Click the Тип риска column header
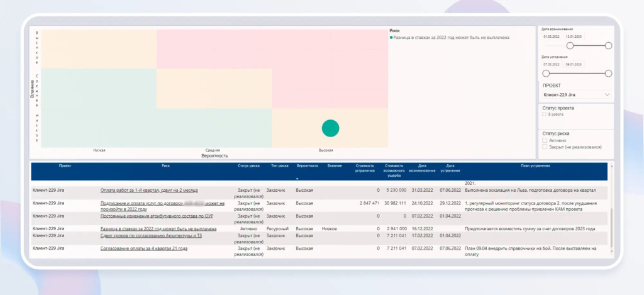Image resolution: width=644 pixels, height=295 pixels. coord(279,165)
